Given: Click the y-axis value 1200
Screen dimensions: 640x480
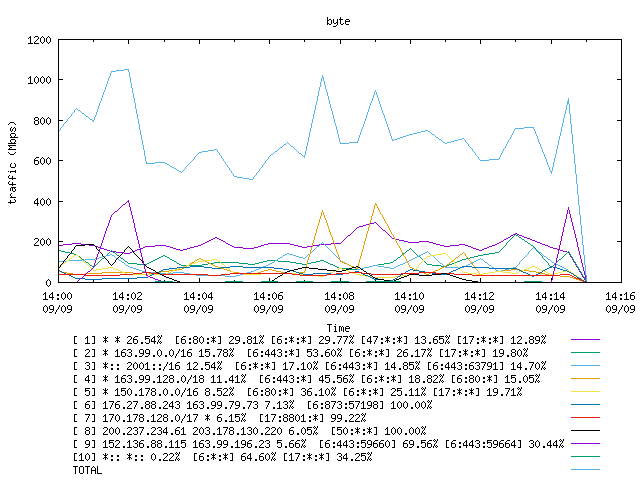Looking at the screenshot, I should [x=39, y=40].
